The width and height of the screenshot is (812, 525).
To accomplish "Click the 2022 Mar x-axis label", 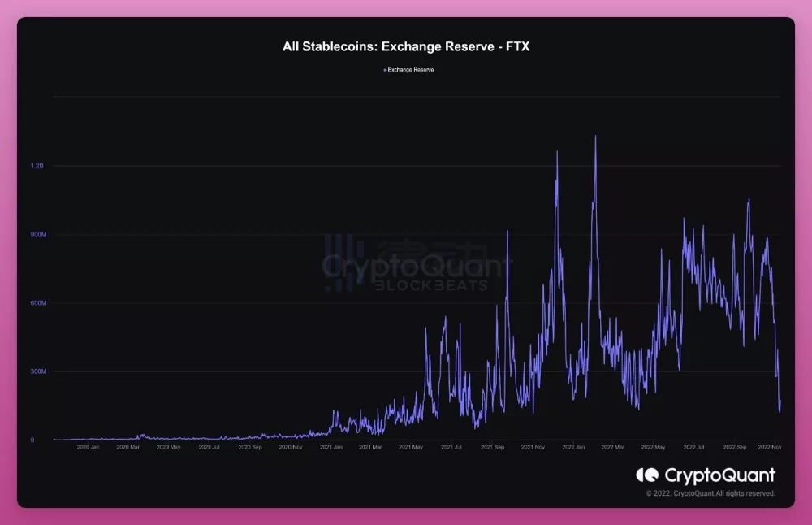I will pos(612,447).
